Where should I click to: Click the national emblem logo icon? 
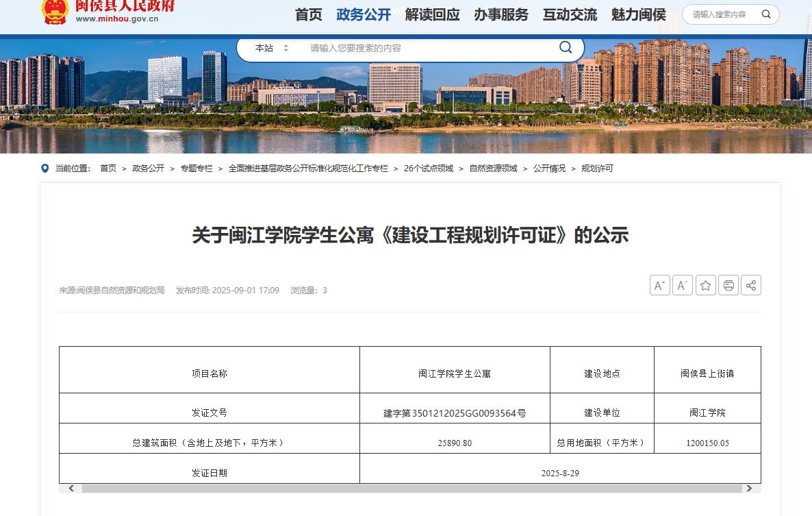[55, 12]
